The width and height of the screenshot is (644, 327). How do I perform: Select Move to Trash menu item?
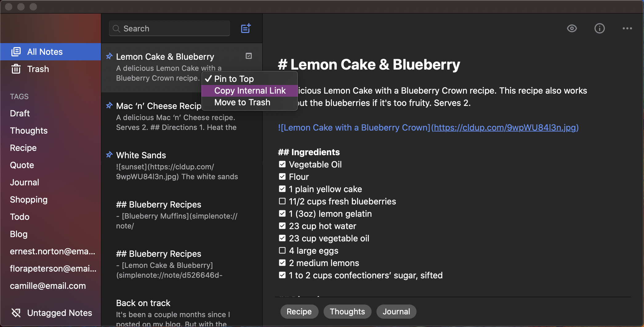[x=242, y=102]
